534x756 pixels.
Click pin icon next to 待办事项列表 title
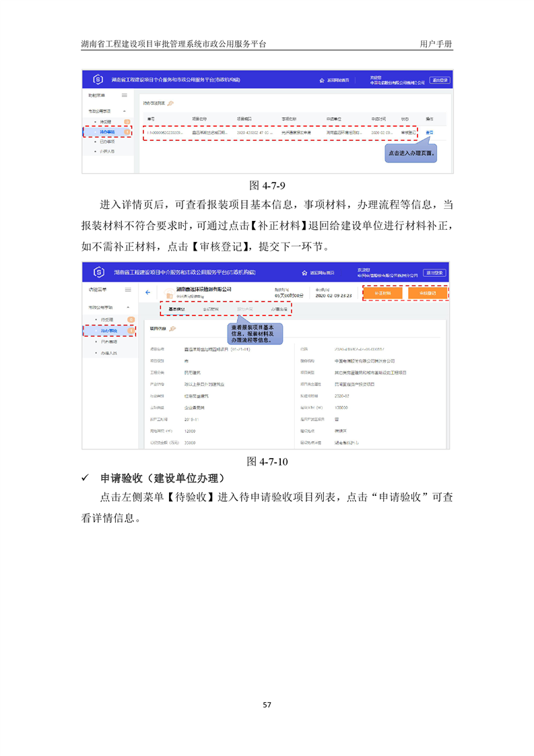coord(170,103)
